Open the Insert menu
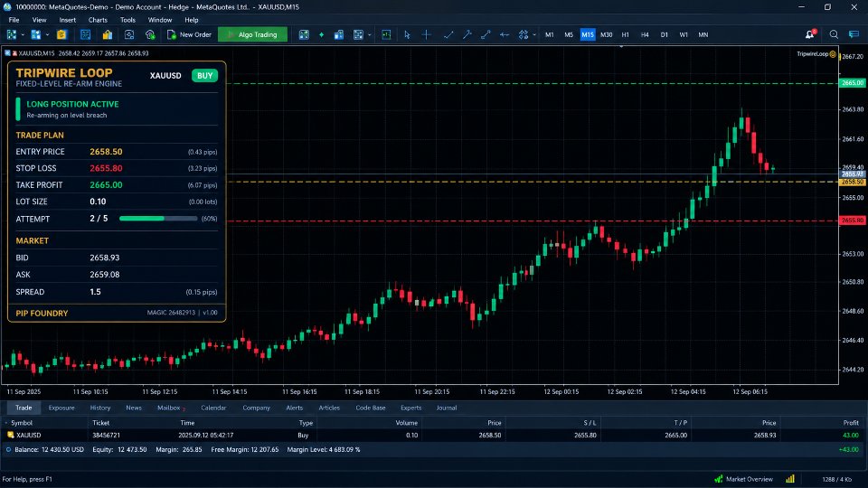The height and width of the screenshot is (488, 868). pyautogui.click(x=68, y=20)
